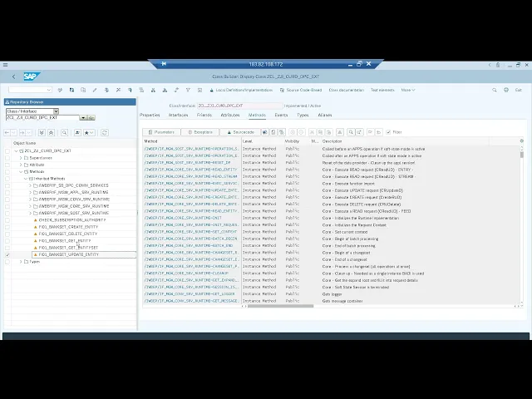Expand the Types folder
The width and height of the screenshot is (532, 399).
21,262
